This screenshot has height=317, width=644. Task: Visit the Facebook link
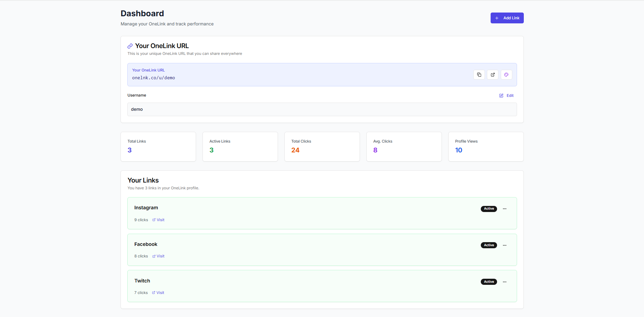pyautogui.click(x=158, y=256)
